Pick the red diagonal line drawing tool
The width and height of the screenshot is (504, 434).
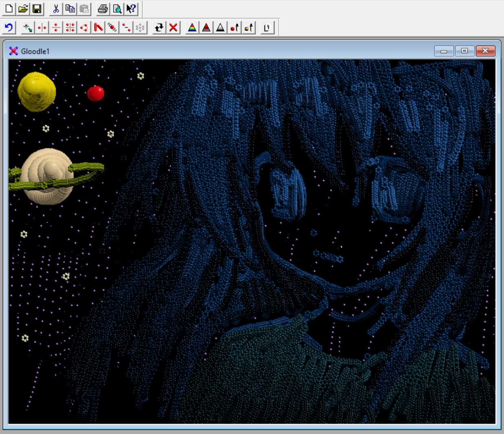(x=98, y=28)
